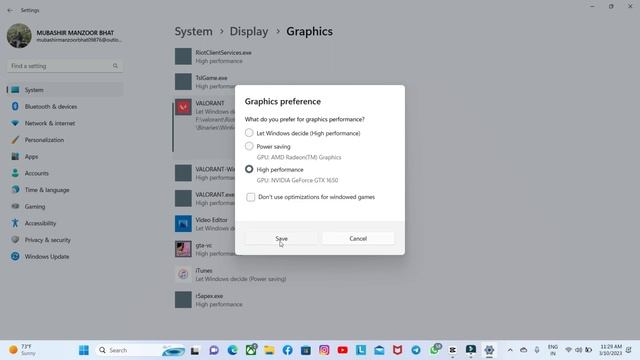
Task: Choose Let Windows decide option
Action: click(249, 133)
